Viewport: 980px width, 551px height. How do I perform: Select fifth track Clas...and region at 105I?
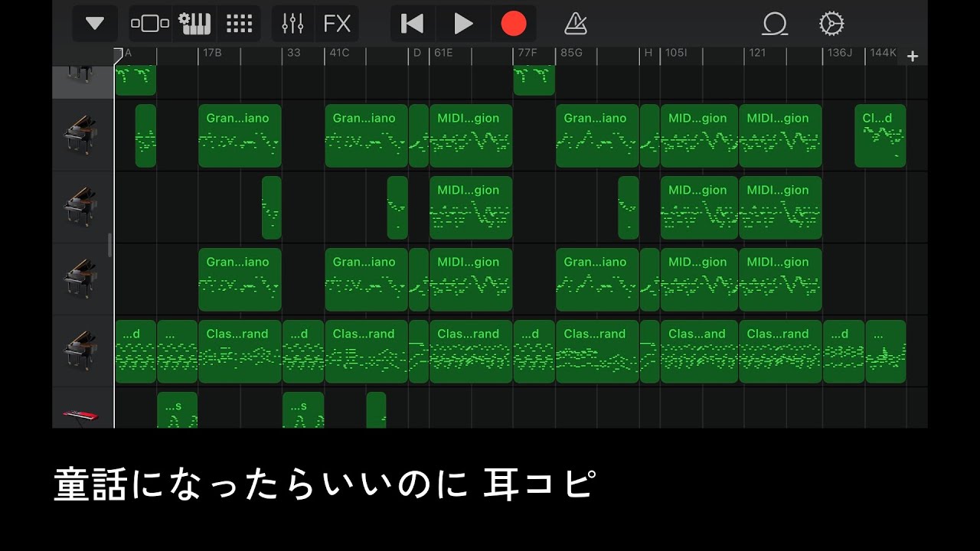point(699,351)
